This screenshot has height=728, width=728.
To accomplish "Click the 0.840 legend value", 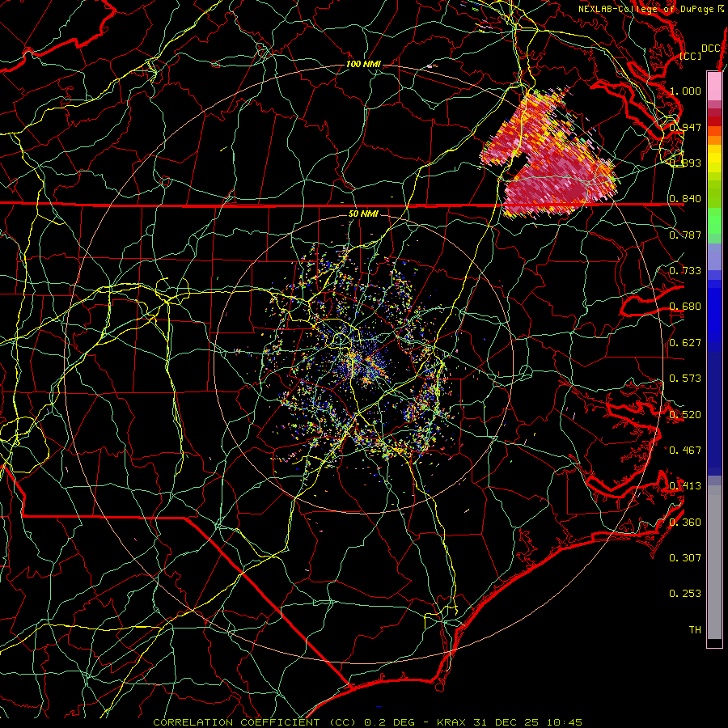I will pos(685,199).
